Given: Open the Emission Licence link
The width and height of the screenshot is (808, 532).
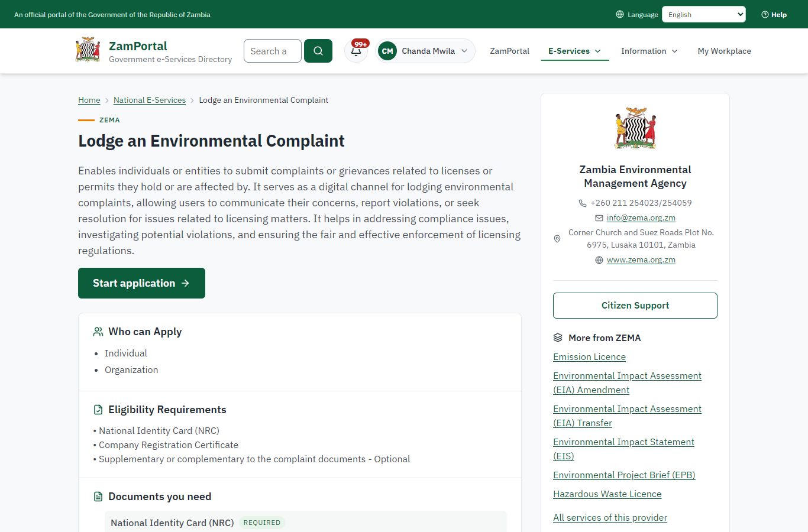Looking at the screenshot, I should (x=589, y=356).
